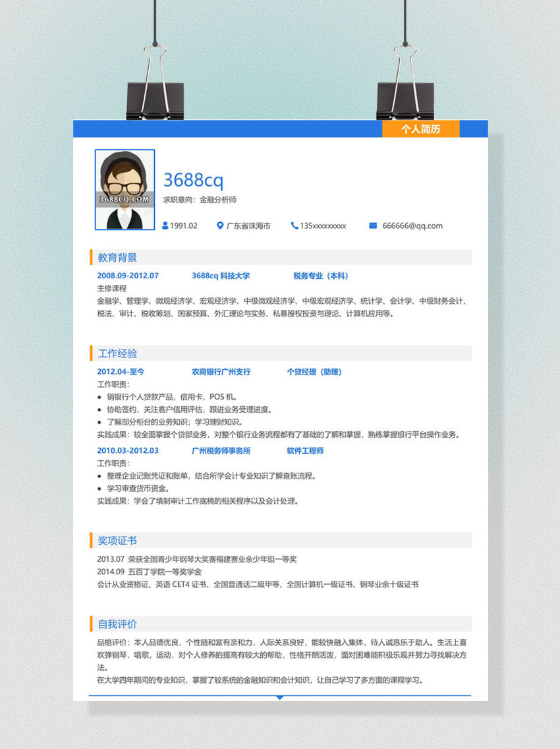
Task: Select the 教育背景 section header
Action: [x=118, y=257]
